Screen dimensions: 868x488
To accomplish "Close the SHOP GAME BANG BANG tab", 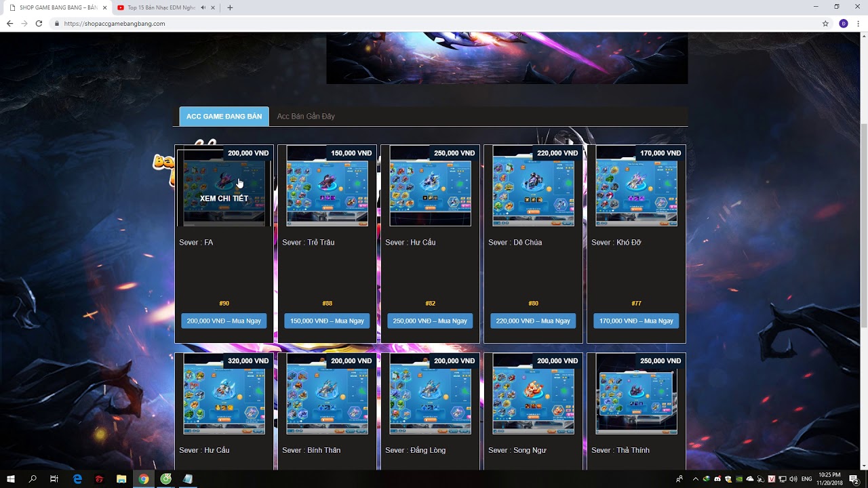I will point(104,7).
